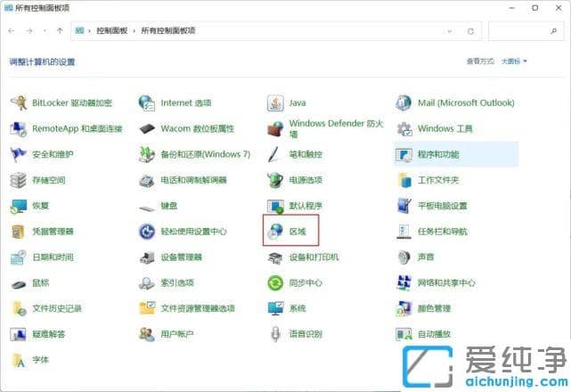This screenshot has height=392, width=571.
Task: Open 设备管理器 icon
Action: pos(147,257)
